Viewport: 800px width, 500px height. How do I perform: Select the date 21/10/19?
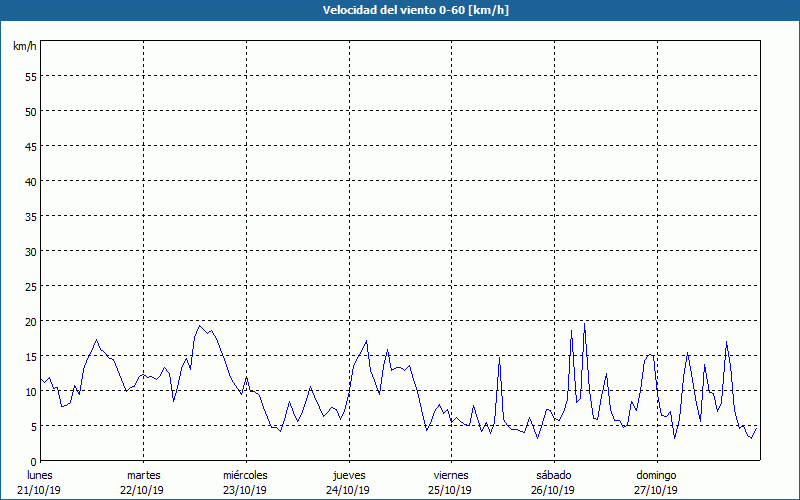(x=39, y=490)
